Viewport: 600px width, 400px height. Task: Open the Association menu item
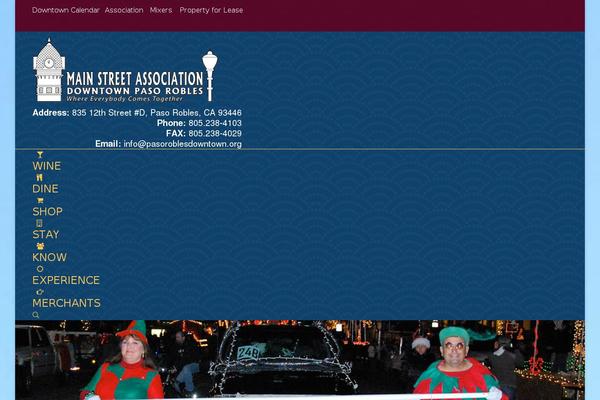pos(124,10)
